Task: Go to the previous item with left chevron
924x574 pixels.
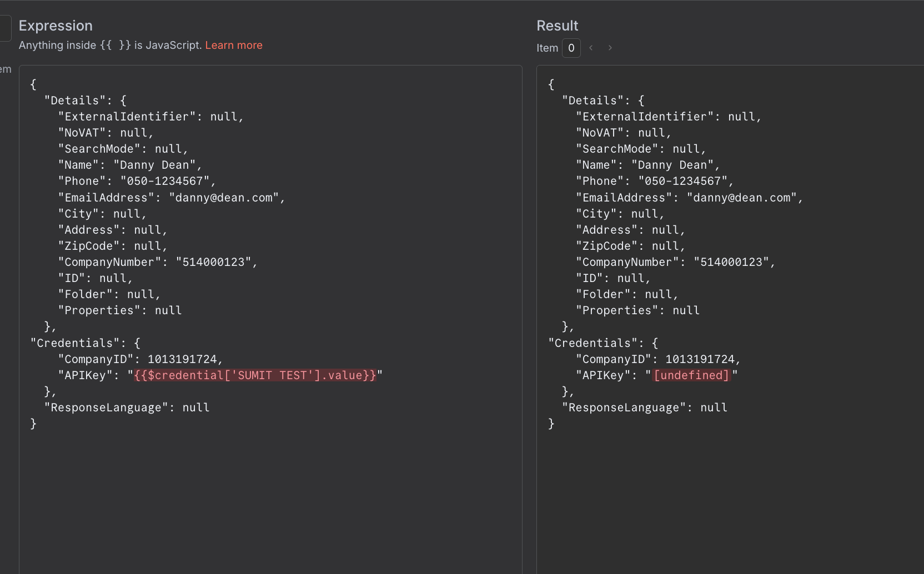Action: coord(591,48)
